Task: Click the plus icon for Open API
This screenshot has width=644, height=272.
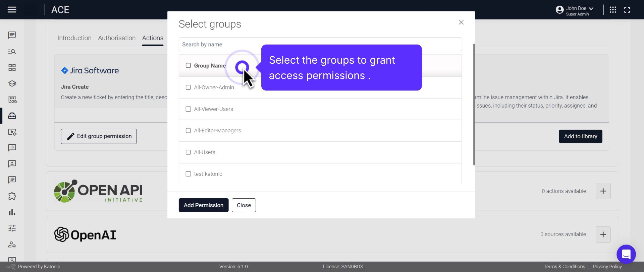Action: point(603,191)
